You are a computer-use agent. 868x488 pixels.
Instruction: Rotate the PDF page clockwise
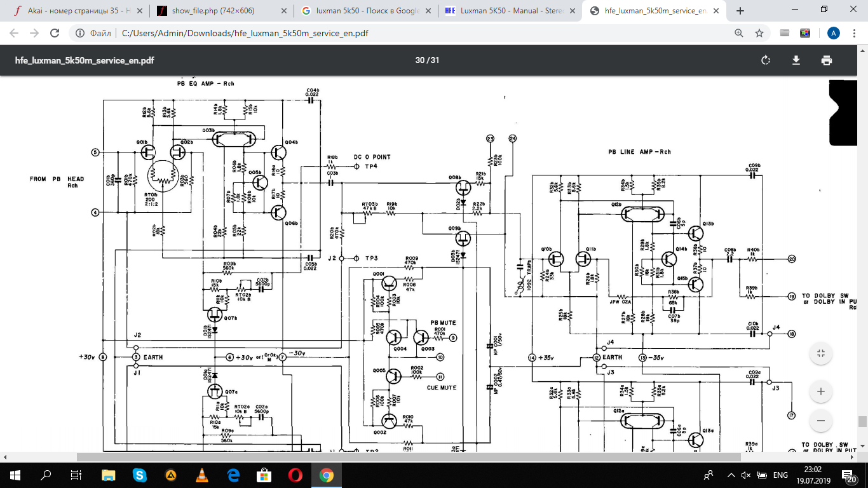pos(766,60)
